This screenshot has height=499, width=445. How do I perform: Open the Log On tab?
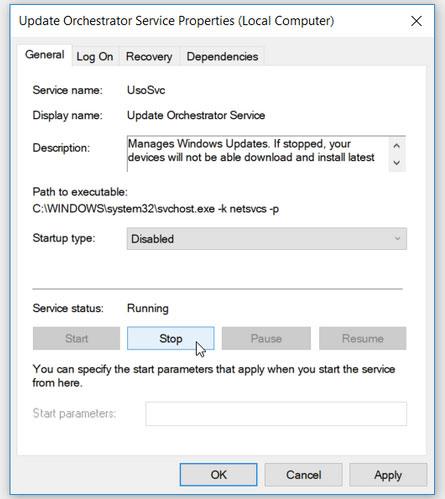(95, 57)
